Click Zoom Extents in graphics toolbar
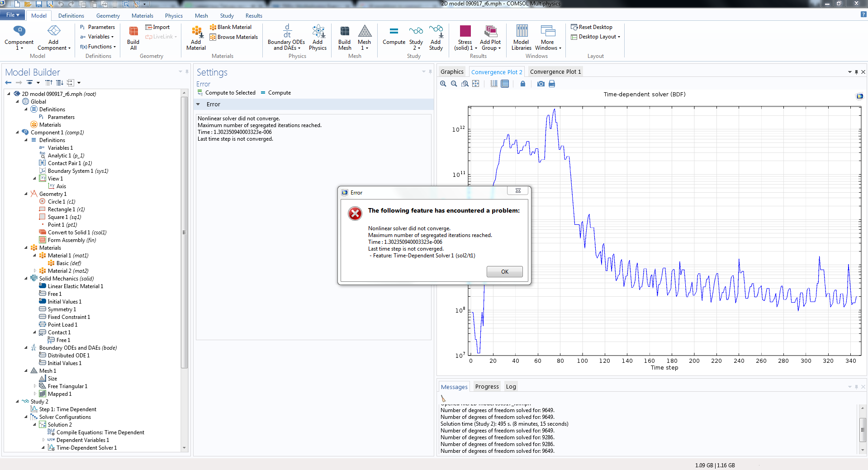 coord(475,84)
